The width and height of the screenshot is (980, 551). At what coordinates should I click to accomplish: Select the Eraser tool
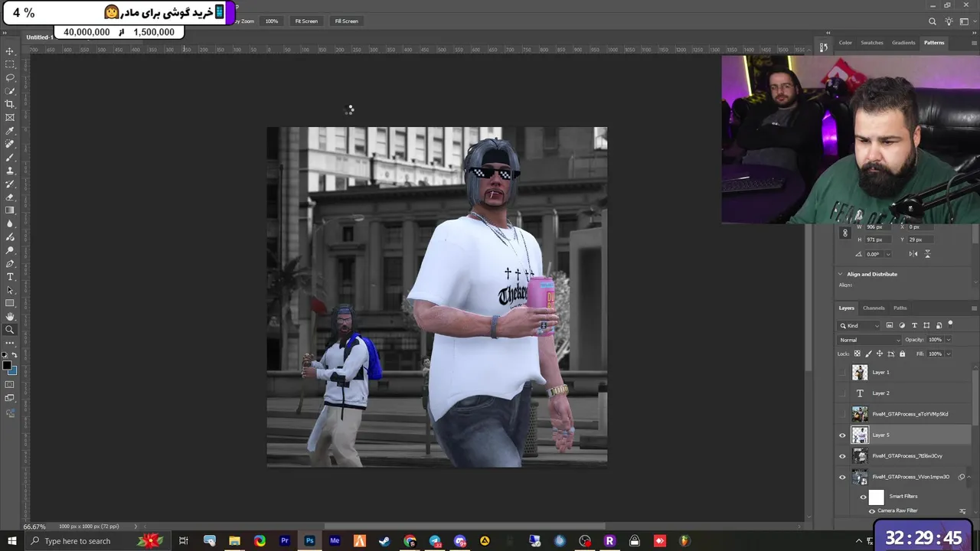point(10,197)
